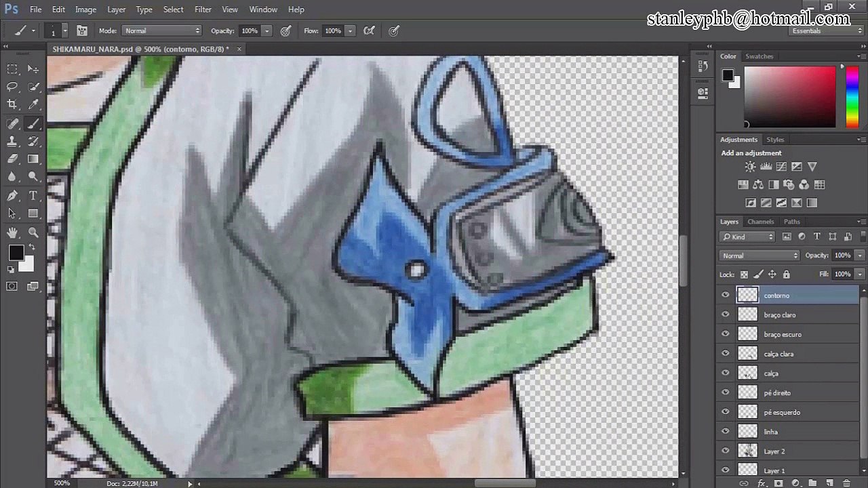Toggle Quick Mask mode

12,287
